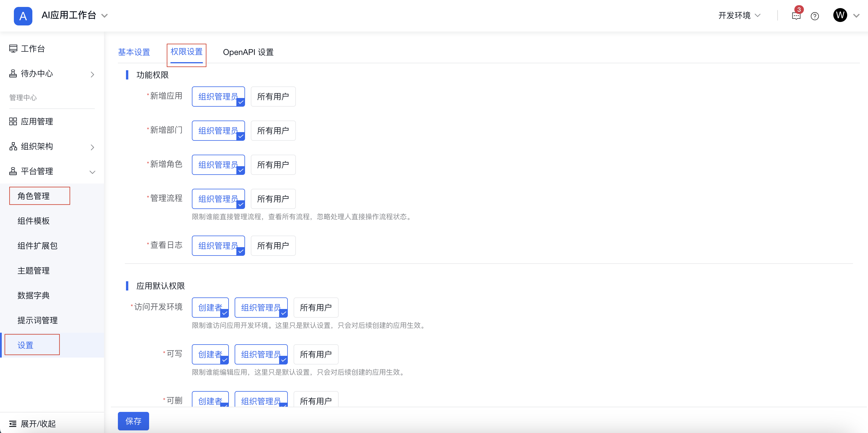Toggle 组织管理员 for 新增部门
868x433 pixels.
[x=218, y=131]
